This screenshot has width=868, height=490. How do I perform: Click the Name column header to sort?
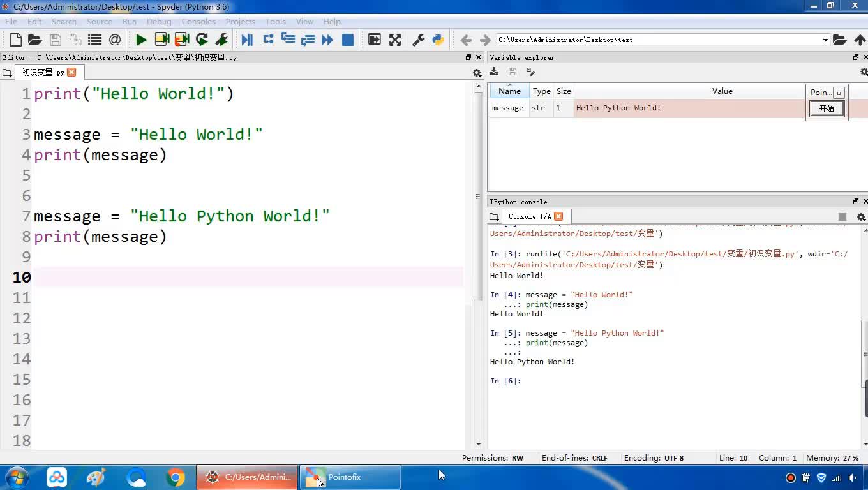[x=509, y=91]
